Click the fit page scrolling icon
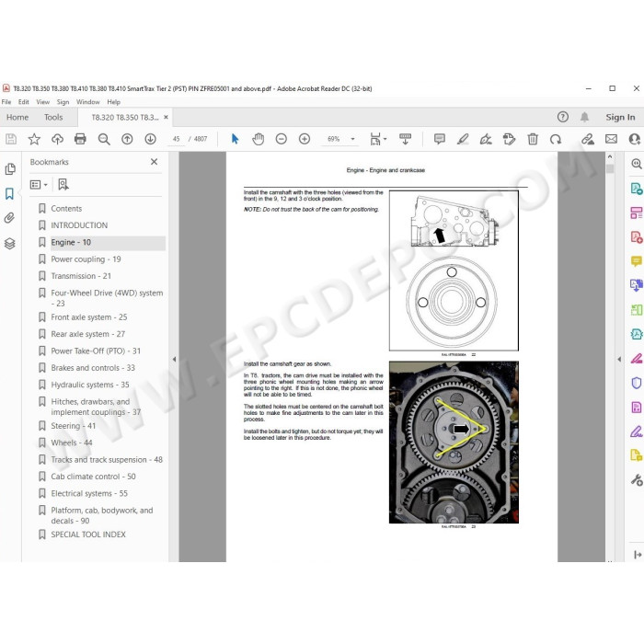644x644 pixels. click(x=375, y=139)
